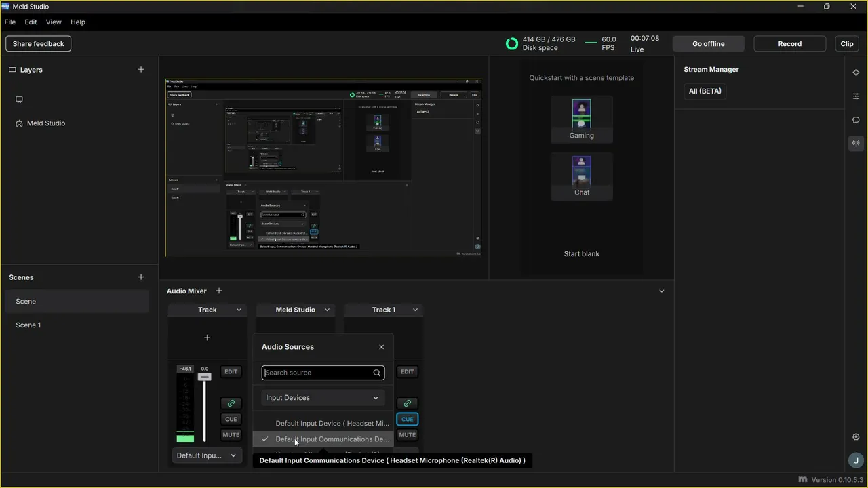Image resolution: width=868 pixels, height=488 pixels.
Task: Open settings via the gear icon
Action: (x=856, y=437)
